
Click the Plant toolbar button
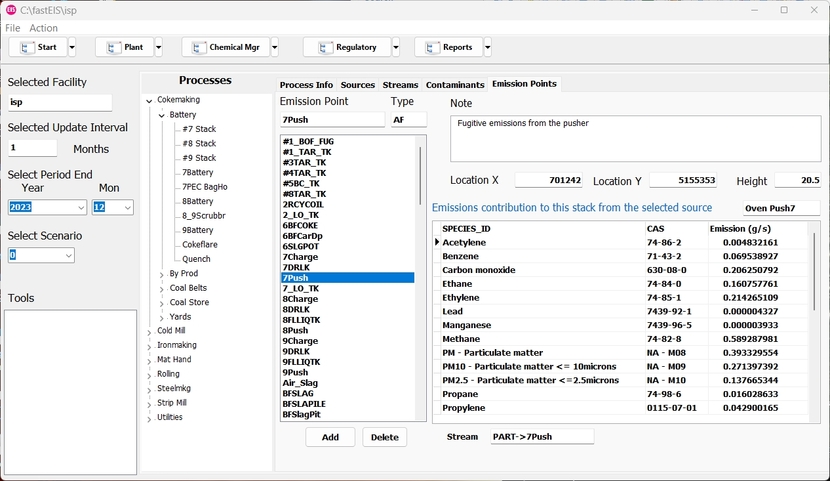(124, 47)
